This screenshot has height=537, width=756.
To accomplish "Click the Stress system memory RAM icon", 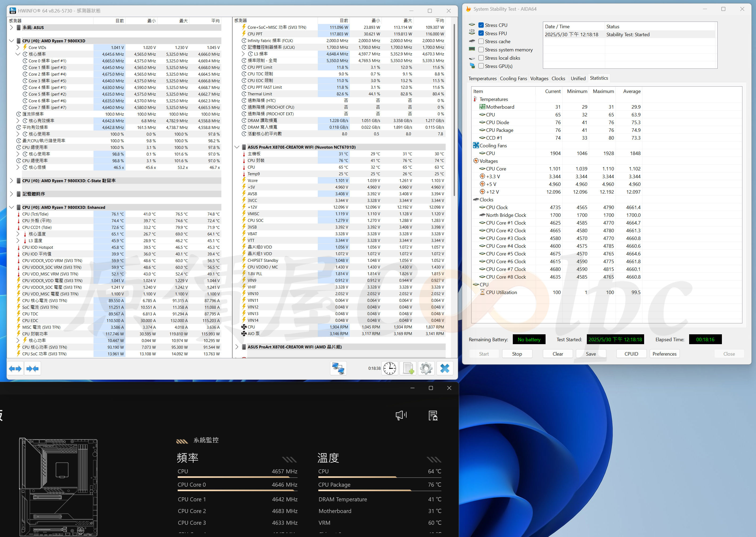I will (x=472, y=49).
